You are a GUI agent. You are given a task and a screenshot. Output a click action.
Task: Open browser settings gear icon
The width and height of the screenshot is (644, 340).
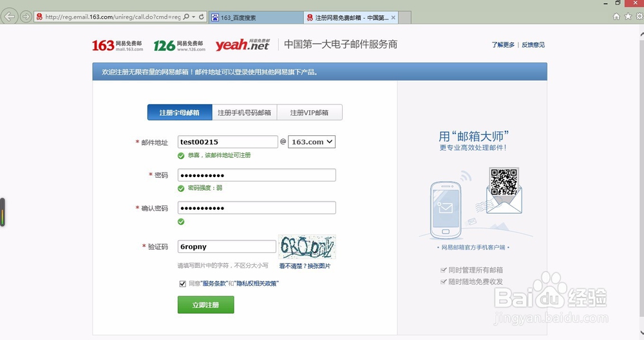pos(639,17)
